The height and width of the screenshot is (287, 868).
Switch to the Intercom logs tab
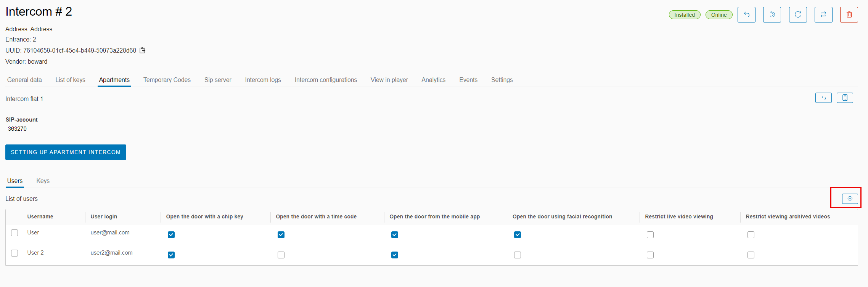tap(263, 80)
